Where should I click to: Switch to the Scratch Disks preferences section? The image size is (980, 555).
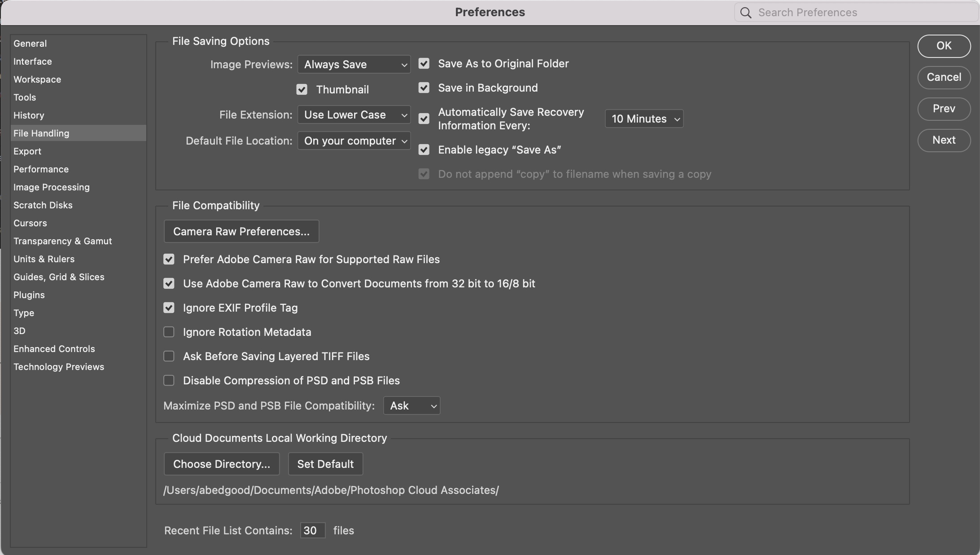tap(43, 205)
